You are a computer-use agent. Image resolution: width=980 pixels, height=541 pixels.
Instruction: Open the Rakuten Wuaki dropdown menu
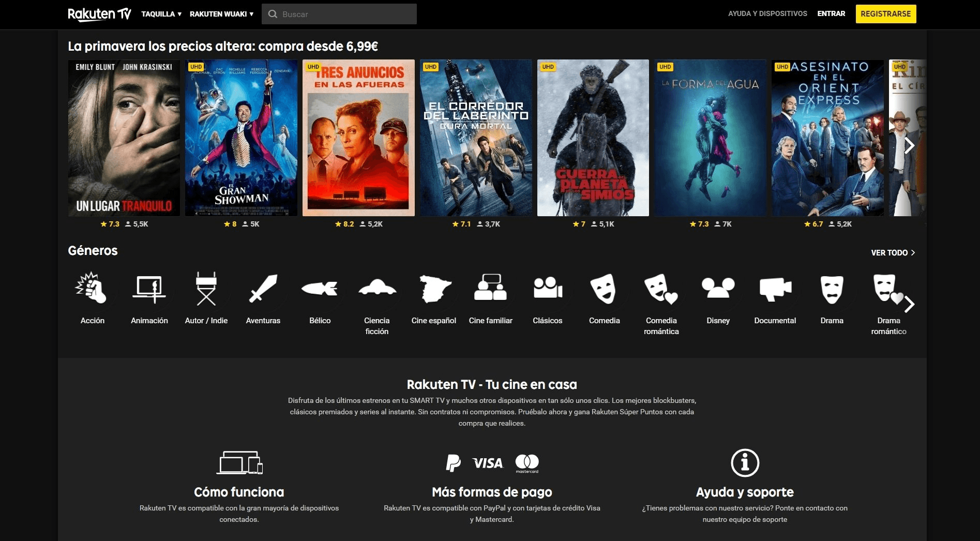click(221, 14)
